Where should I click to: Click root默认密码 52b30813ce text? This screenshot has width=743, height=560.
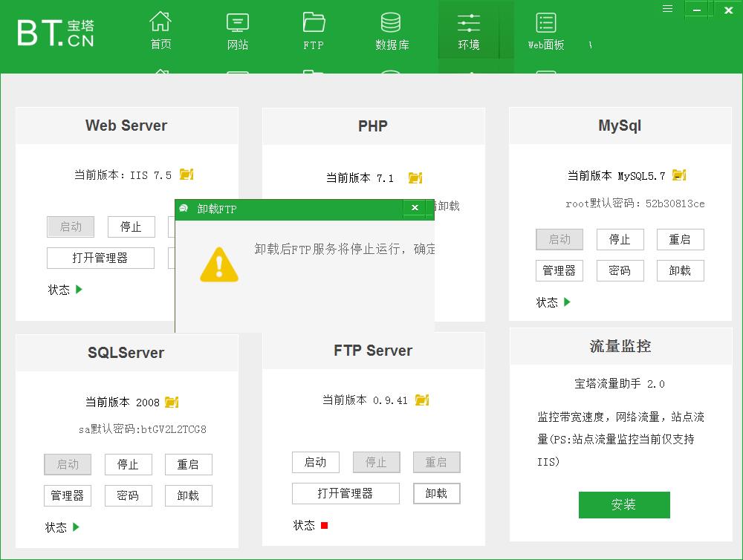click(635, 204)
